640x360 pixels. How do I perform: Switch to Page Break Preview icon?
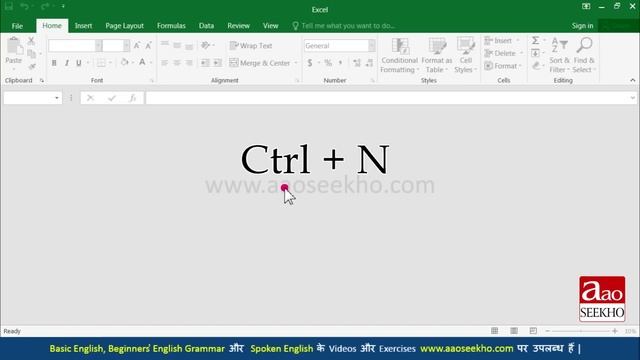[533, 331]
